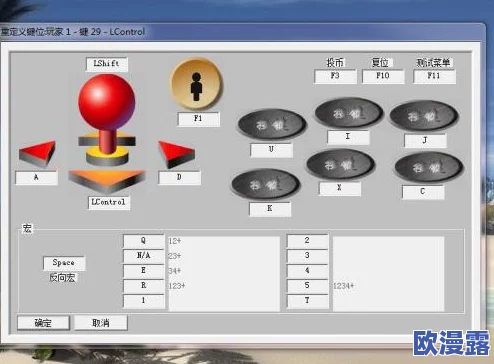Select the F10 reset key field

pos(383,76)
